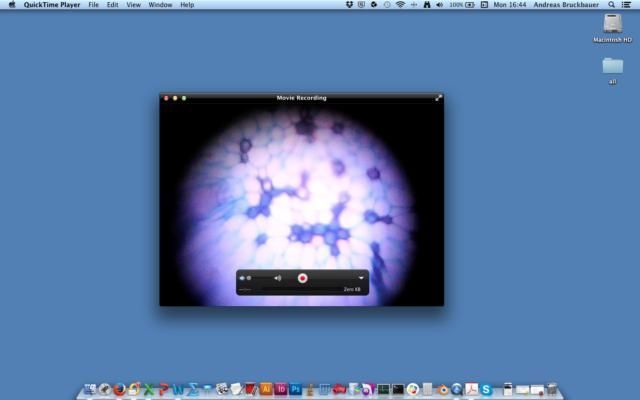Open Adobe Acrobat from the Dock
The height and width of the screenshot is (400, 640).
(471, 389)
